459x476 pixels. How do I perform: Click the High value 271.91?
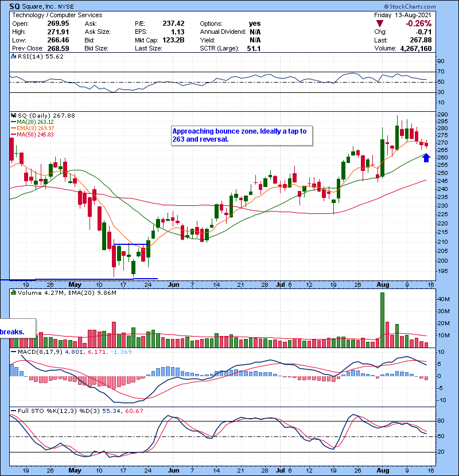(58, 32)
